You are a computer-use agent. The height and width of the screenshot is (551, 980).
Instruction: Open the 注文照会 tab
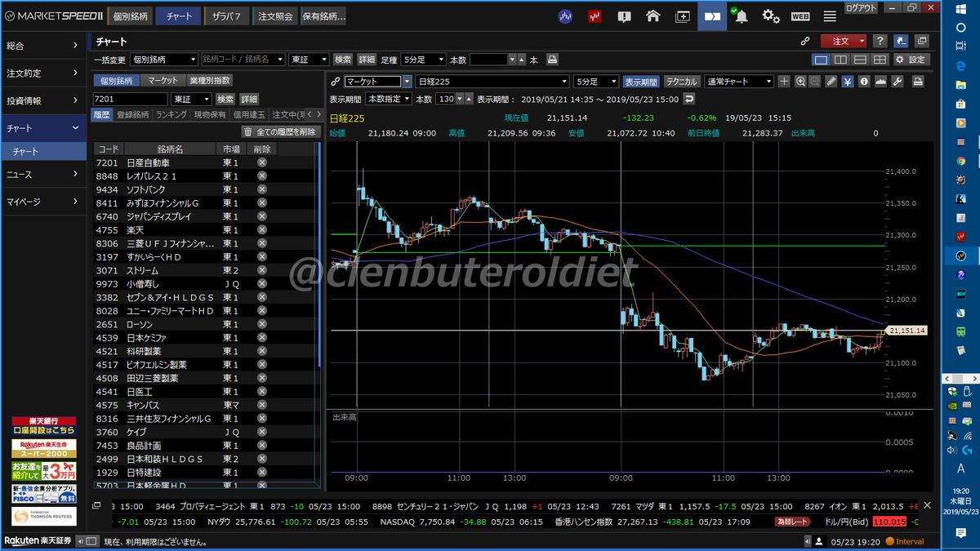coord(275,16)
